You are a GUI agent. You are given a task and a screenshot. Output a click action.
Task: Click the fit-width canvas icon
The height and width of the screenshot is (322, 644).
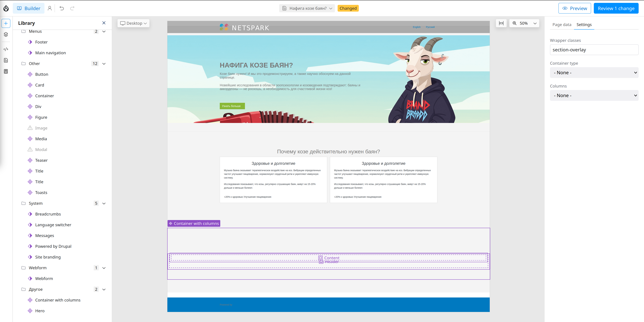pyautogui.click(x=501, y=23)
